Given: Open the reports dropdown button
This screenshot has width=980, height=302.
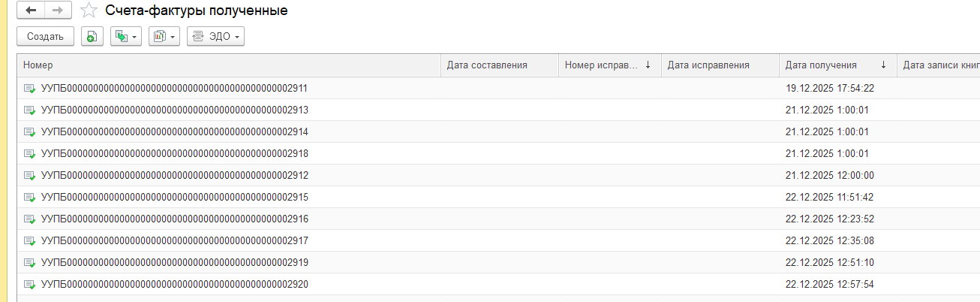Looking at the screenshot, I should [164, 36].
